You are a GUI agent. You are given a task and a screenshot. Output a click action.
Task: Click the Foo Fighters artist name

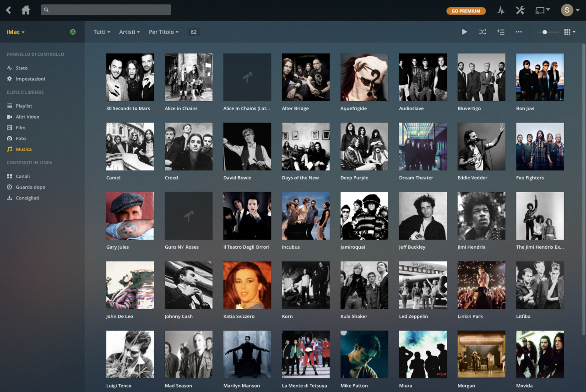(530, 178)
